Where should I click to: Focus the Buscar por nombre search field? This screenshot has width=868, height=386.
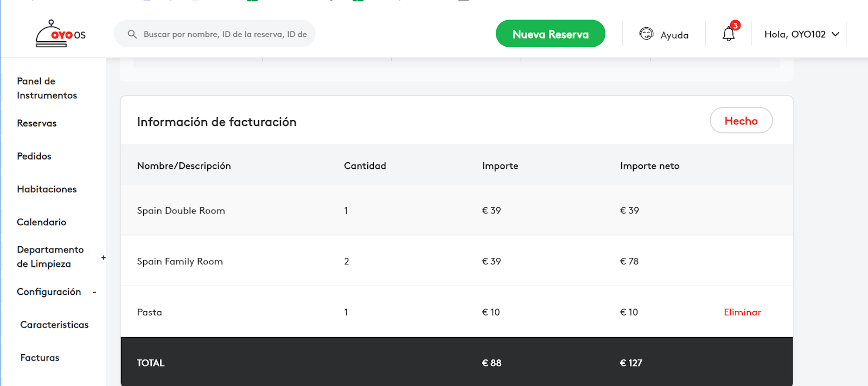coord(215,34)
